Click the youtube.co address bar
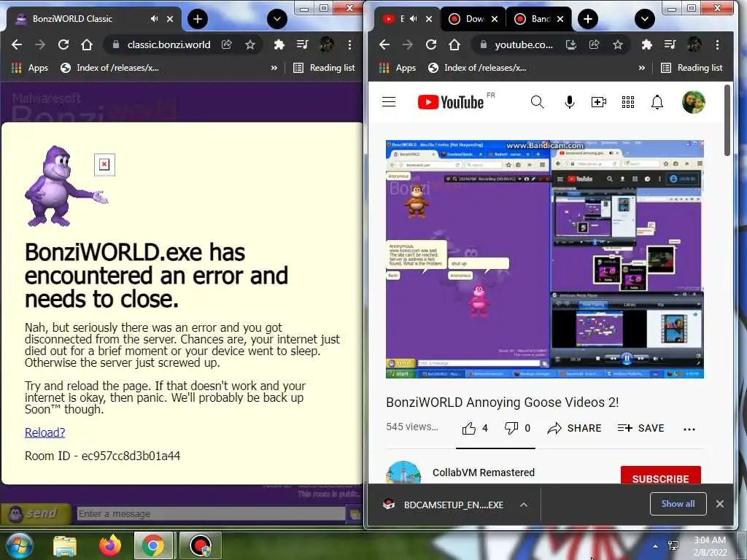Viewport: 747px width, 560px height. tap(523, 44)
